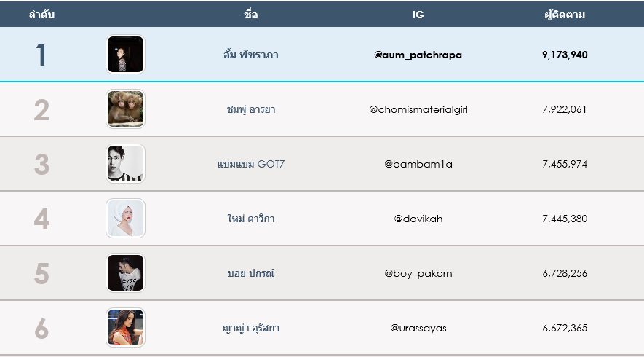Screen dimensions: 644x357
Task: Select the davikah white towel portrait thumbnail
Action: point(126,219)
